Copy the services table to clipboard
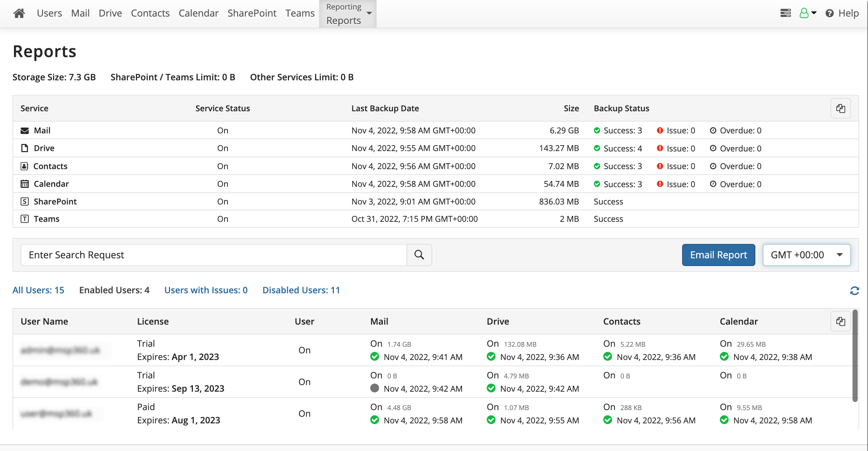 click(x=841, y=108)
